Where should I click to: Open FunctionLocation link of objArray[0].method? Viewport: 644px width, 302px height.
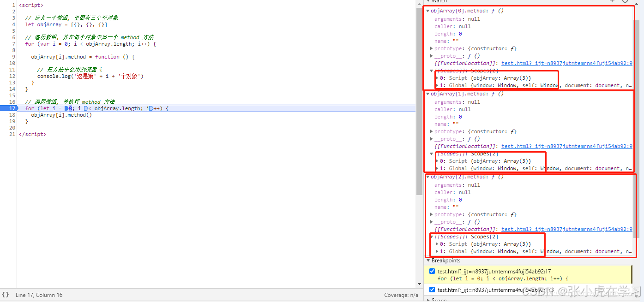567,63
